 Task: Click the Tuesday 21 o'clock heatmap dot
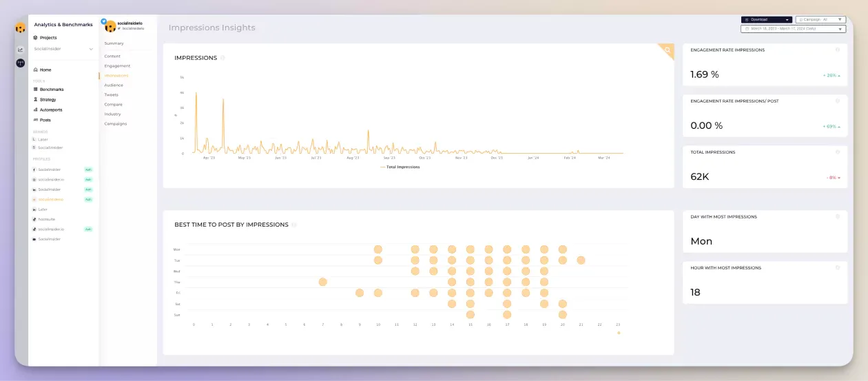pos(581,260)
